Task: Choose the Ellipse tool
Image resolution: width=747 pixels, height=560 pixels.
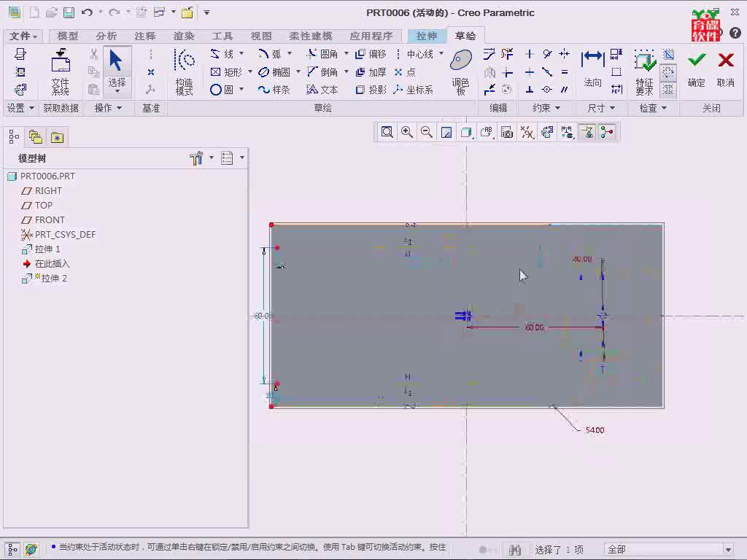Action: point(274,72)
